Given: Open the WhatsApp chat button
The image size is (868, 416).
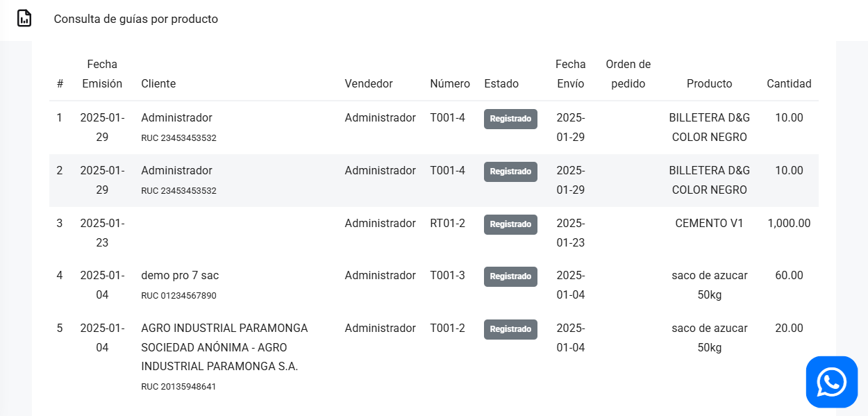Looking at the screenshot, I should 831,382.
